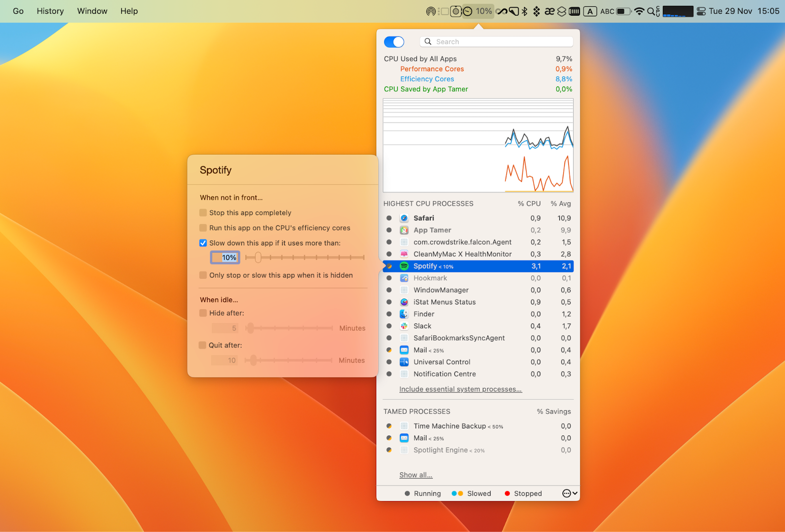Click the Safari compass icon in process list
The width and height of the screenshot is (785, 532).
(404, 218)
